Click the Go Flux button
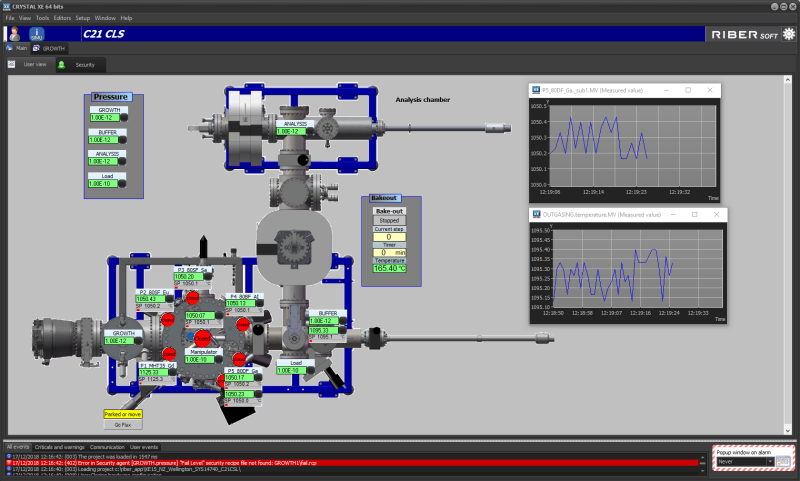The height and width of the screenshot is (481, 800). coord(124,425)
